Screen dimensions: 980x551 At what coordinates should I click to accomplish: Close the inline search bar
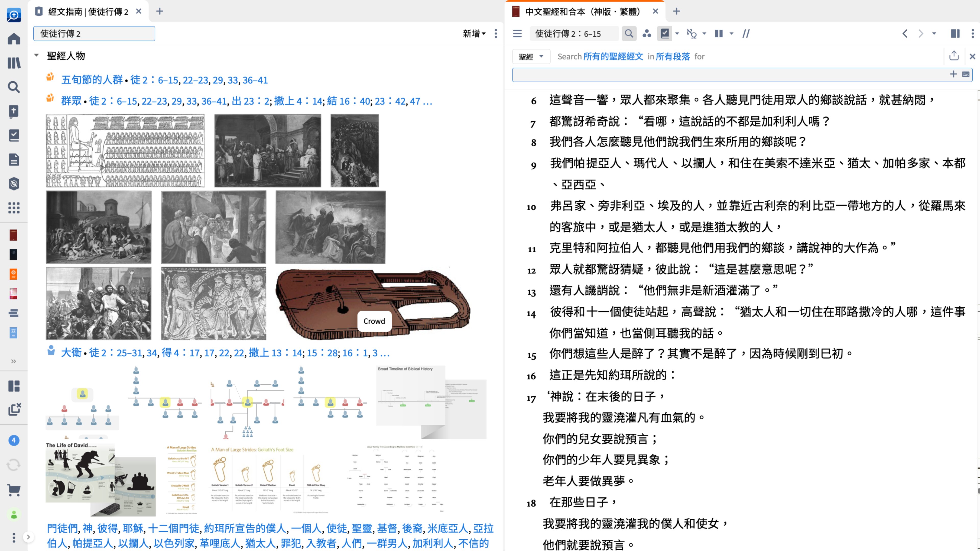pos(972,57)
